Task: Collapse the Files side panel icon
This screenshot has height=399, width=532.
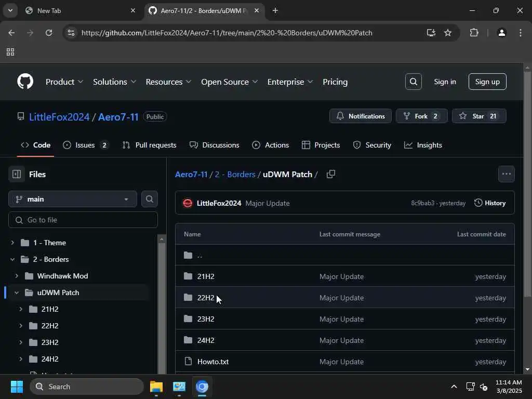Action: pos(17,174)
